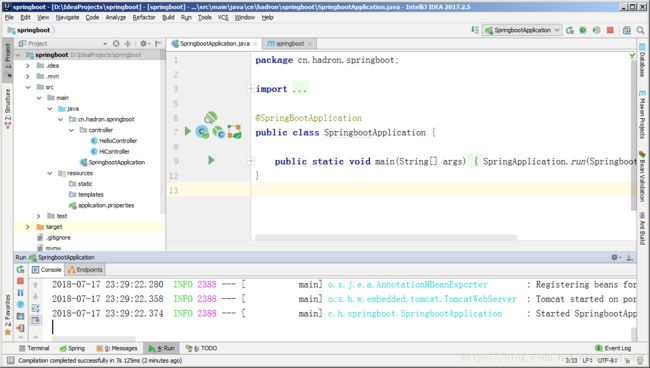Expand the folded import block
650x368 pixels.
point(251,89)
